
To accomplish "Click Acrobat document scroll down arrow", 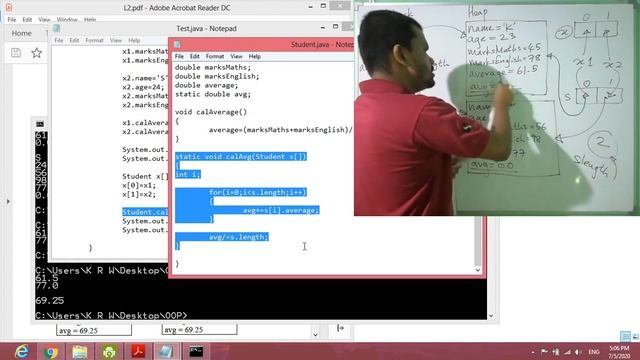I will (315, 335).
